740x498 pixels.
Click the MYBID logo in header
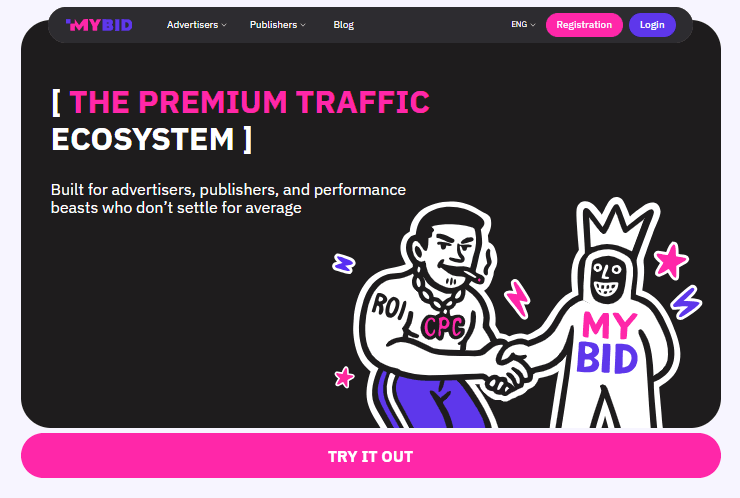[99, 25]
